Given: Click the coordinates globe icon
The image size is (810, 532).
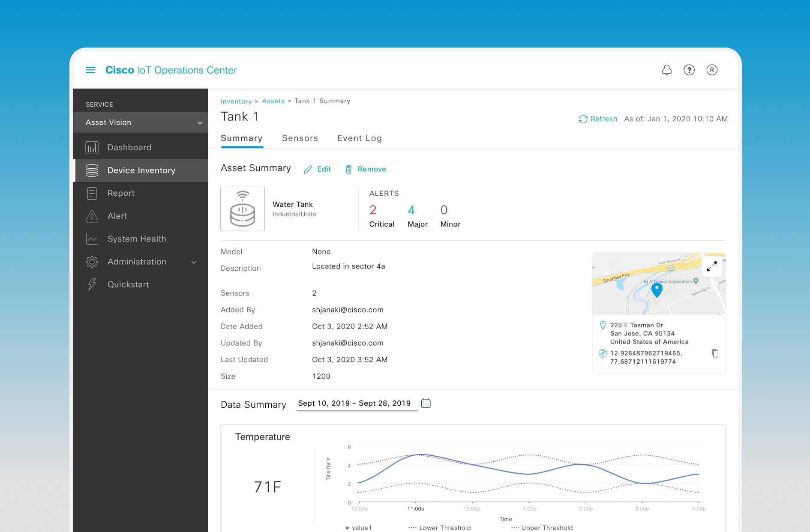Looking at the screenshot, I should click(603, 353).
